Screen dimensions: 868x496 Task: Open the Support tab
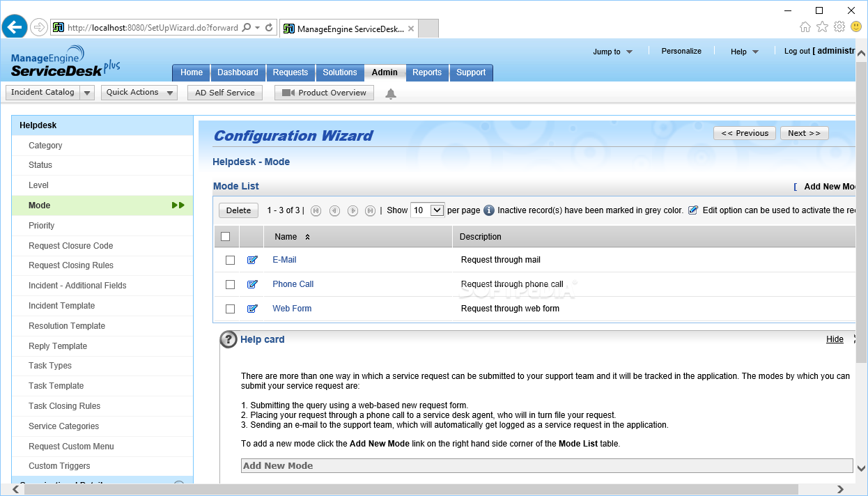[x=471, y=72]
